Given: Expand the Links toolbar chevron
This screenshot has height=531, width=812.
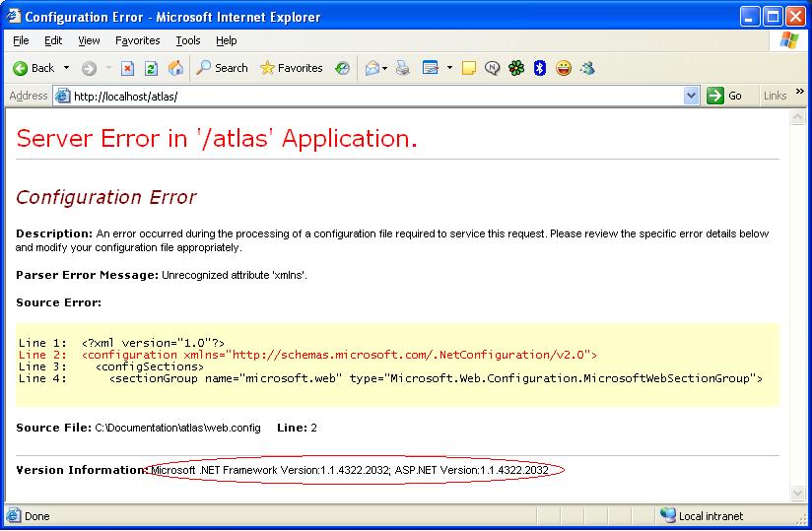Looking at the screenshot, I should pos(799,92).
